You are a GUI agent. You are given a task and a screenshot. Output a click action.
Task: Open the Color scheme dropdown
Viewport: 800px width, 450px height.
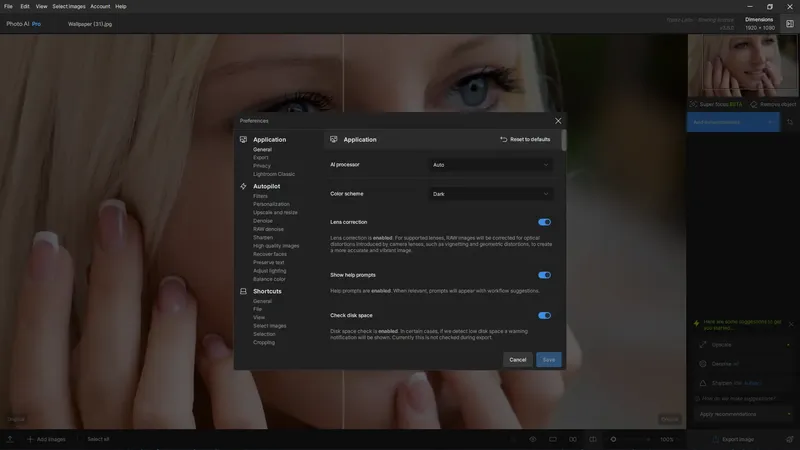tap(490, 194)
